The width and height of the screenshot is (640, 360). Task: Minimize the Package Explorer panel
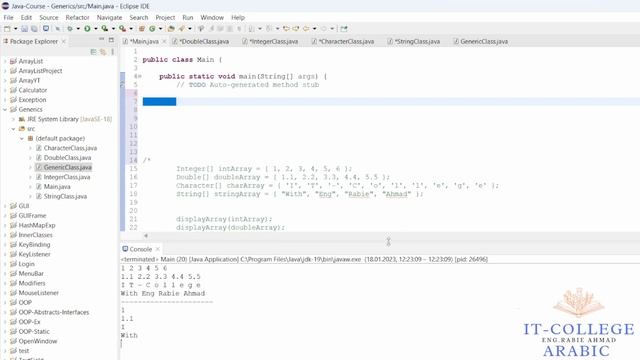tap(101, 40)
